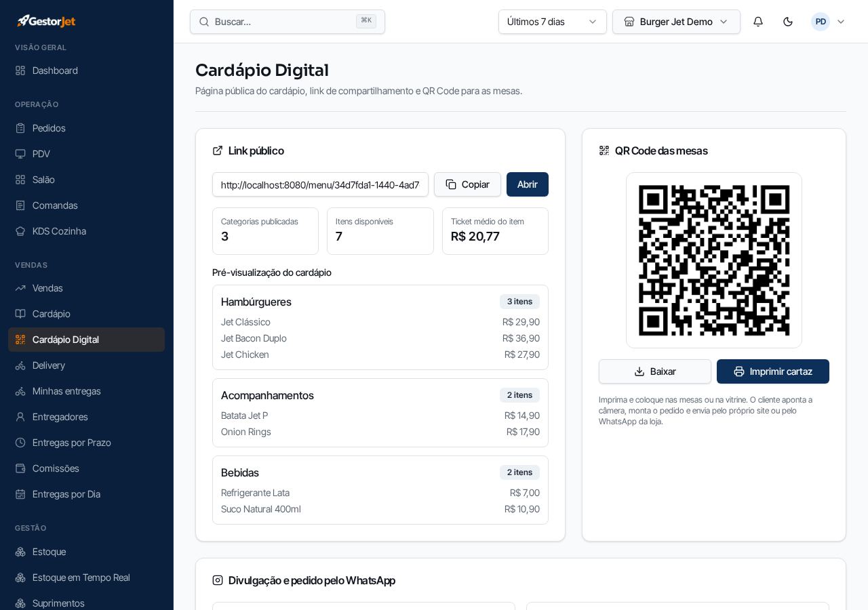Click the PD user avatar
The width and height of the screenshot is (868, 610).
(x=821, y=22)
